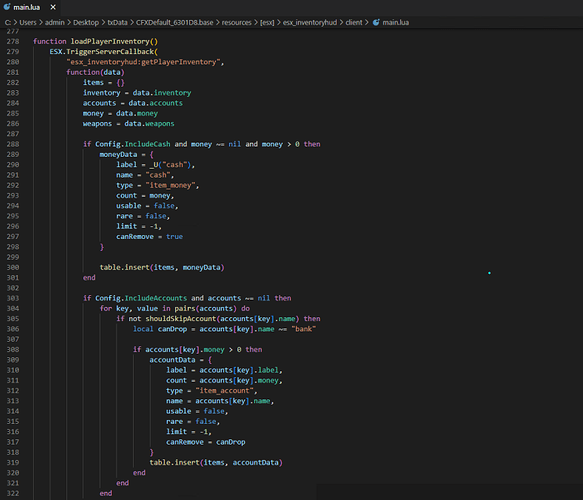Open the [esx] breadcrumb folder

point(267,23)
